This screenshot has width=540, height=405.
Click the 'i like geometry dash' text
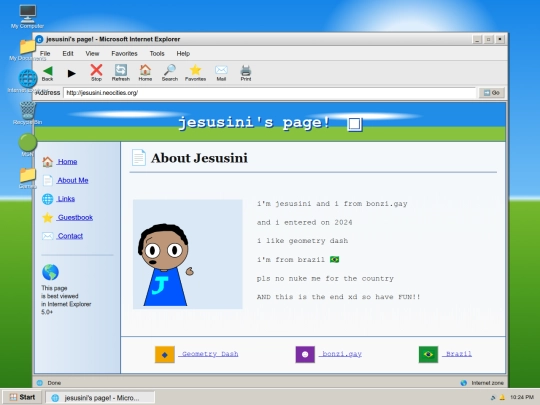[302, 241]
